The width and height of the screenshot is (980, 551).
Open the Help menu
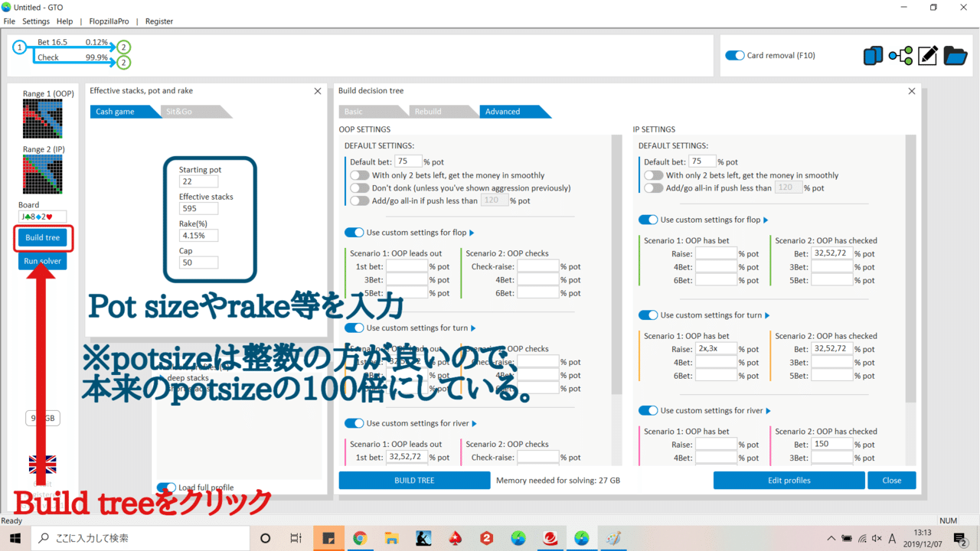coord(65,21)
